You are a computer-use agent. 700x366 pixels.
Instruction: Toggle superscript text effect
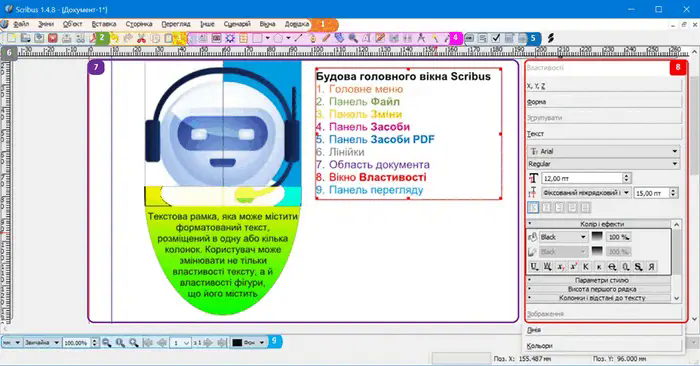(574, 266)
